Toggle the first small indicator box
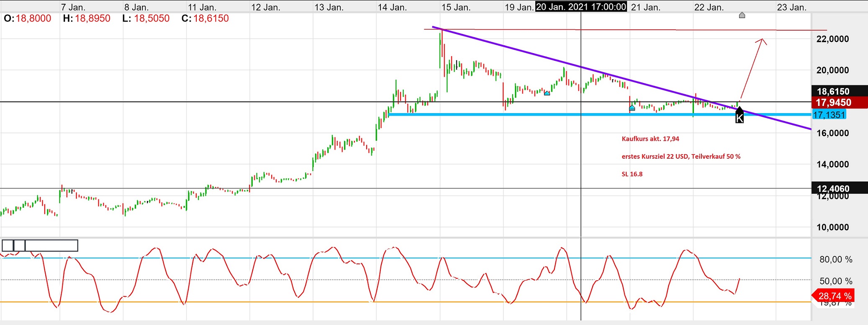The width and height of the screenshot is (868, 325). pos(8,245)
